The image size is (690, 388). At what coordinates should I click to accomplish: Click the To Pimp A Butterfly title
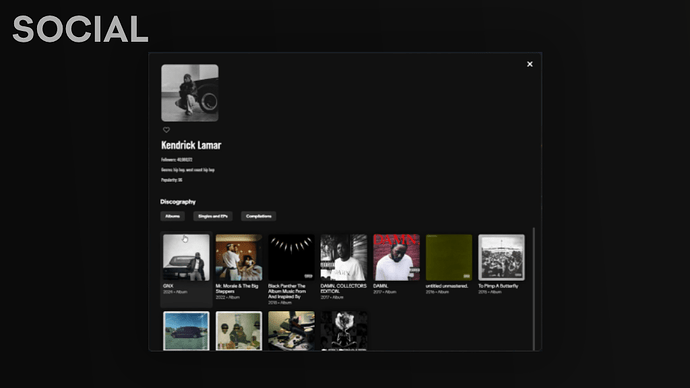(x=498, y=286)
